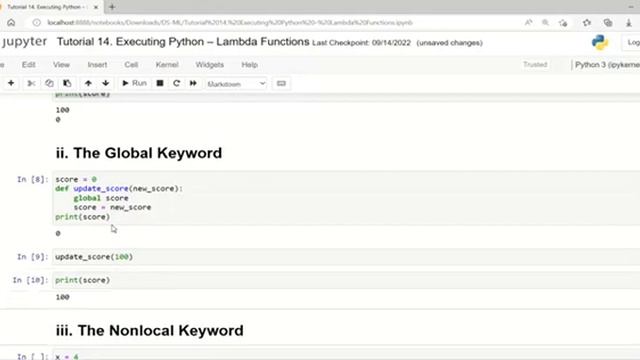
Task: Open the Insert menu
Action: (97, 64)
